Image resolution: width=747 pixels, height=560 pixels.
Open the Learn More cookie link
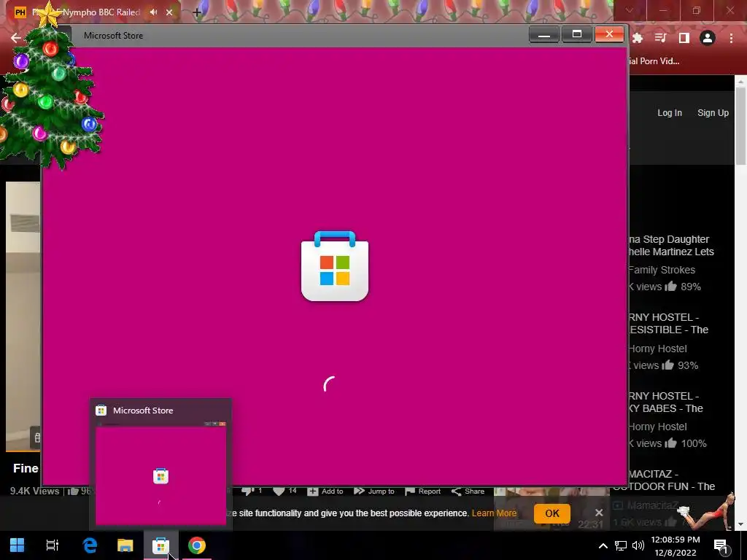pyautogui.click(x=494, y=513)
